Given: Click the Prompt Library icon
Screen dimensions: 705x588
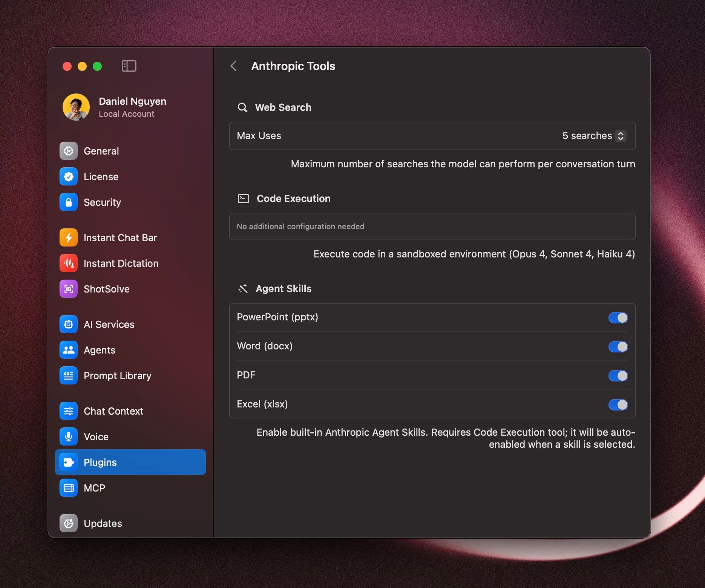Looking at the screenshot, I should tap(69, 376).
